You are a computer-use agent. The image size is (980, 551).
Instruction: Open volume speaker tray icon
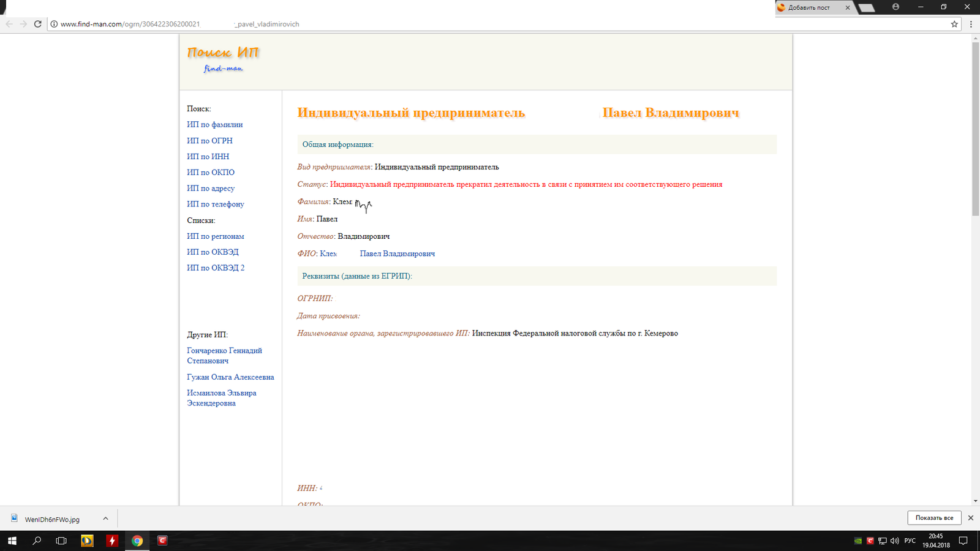(895, 541)
